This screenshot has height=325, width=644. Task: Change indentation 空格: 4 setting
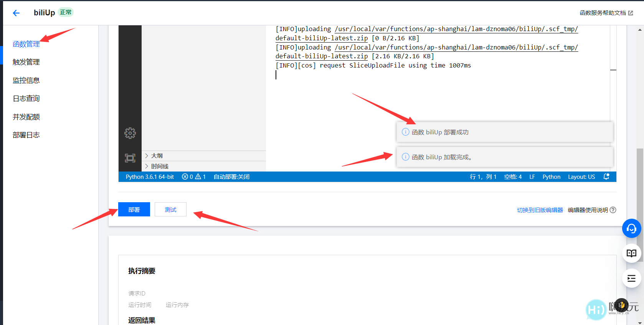click(x=513, y=177)
